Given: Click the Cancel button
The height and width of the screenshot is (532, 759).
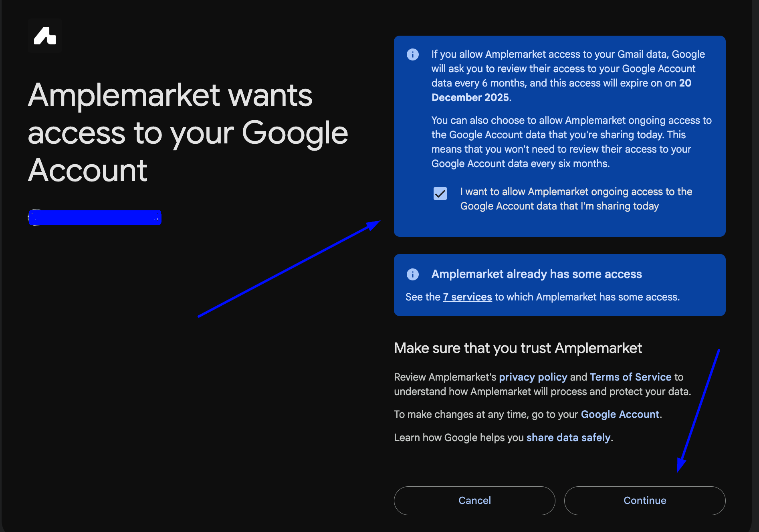Looking at the screenshot, I should coord(474,501).
